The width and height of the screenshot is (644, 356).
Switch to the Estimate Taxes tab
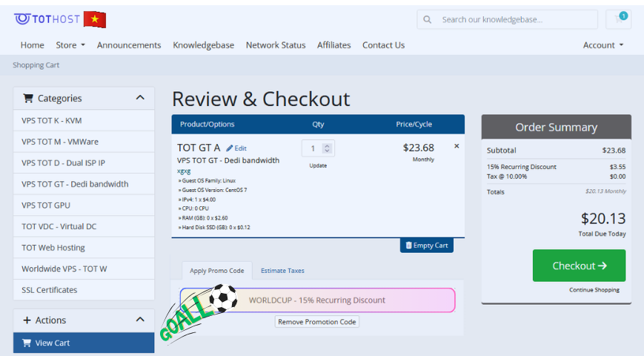282,271
